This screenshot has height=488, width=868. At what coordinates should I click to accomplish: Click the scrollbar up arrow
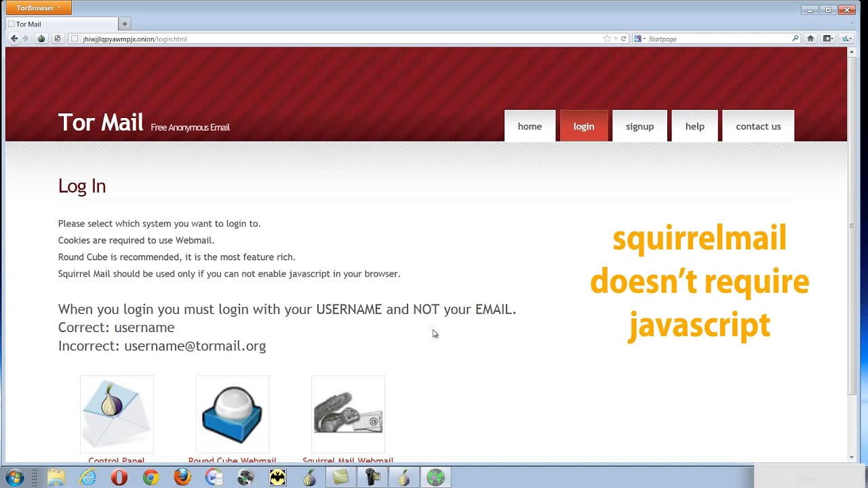[852, 52]
